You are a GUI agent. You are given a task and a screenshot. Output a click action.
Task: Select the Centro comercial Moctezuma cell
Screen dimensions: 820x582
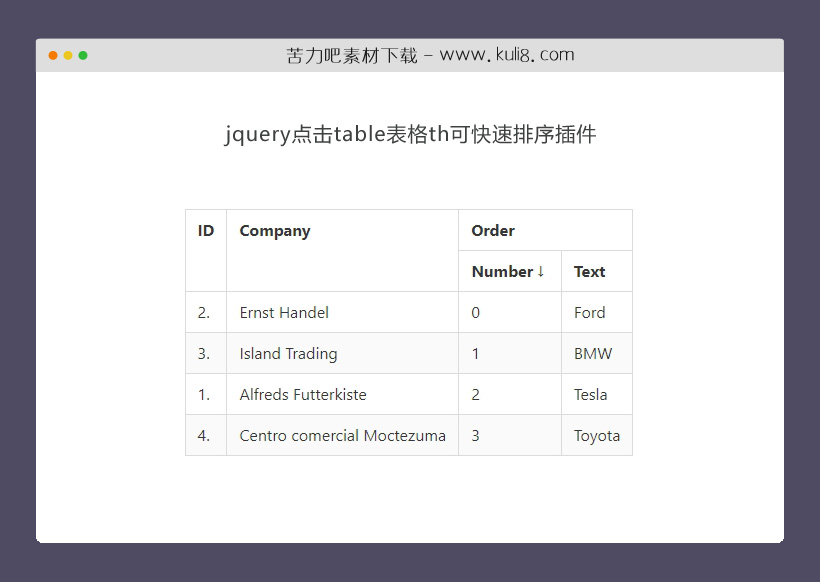point(341,435)
